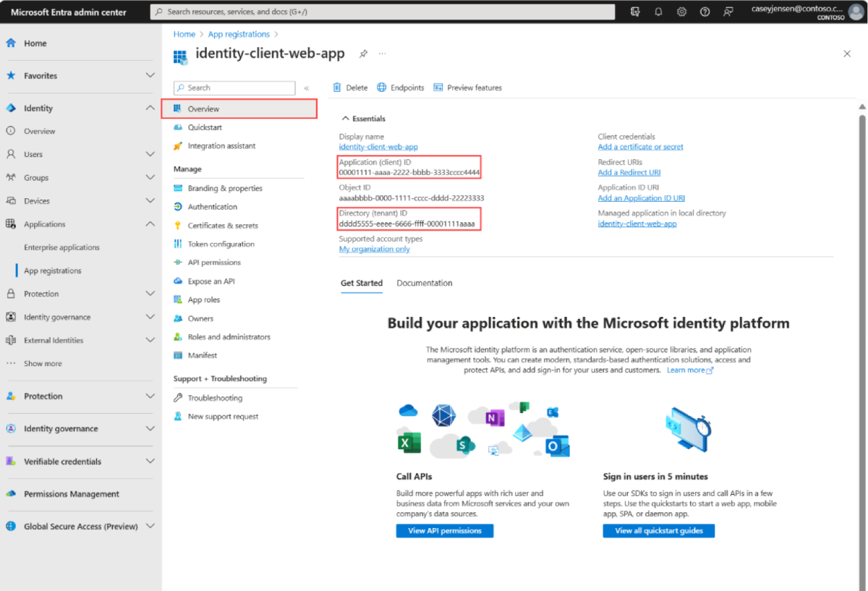Screen dimensions: 868x591
Task: Open My organization only link
Action: 375,249
